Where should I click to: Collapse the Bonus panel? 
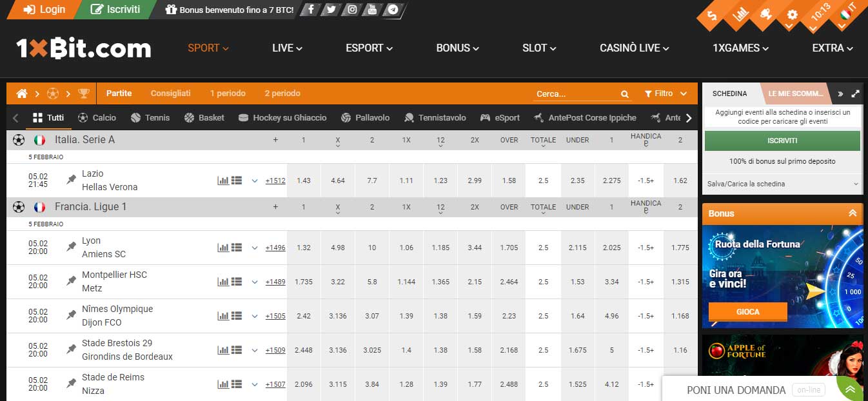coord(853,213)
